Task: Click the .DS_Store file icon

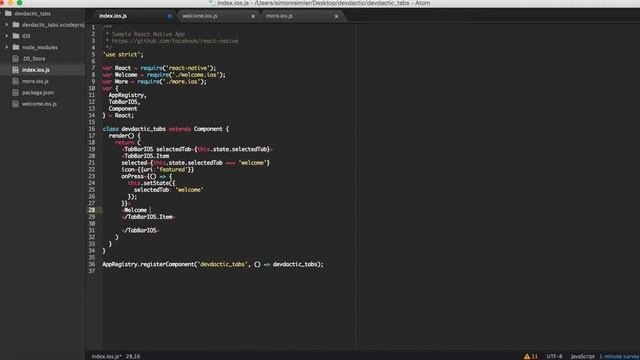Action: point(16,59)
